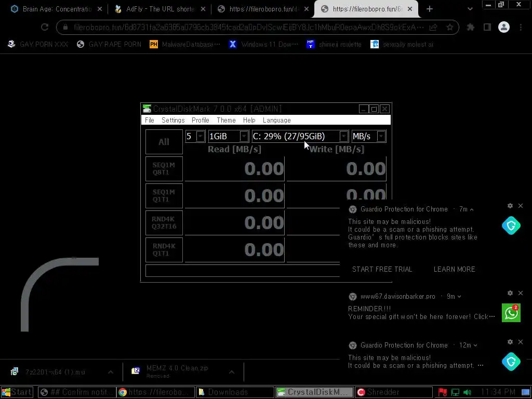Switch to Downloads folder in taskbar
This screenshot has width=532, height=399.
point(235,392)
